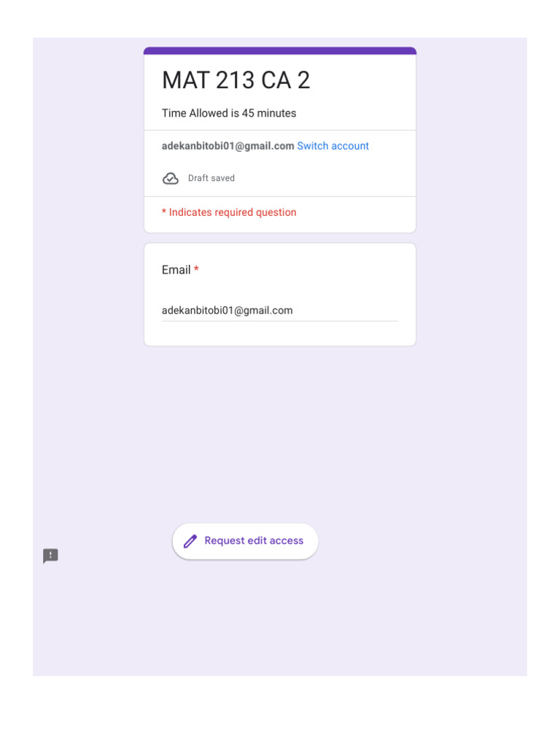
Task: Click the pencil icon on edit access button
Action: pos(190,541)
